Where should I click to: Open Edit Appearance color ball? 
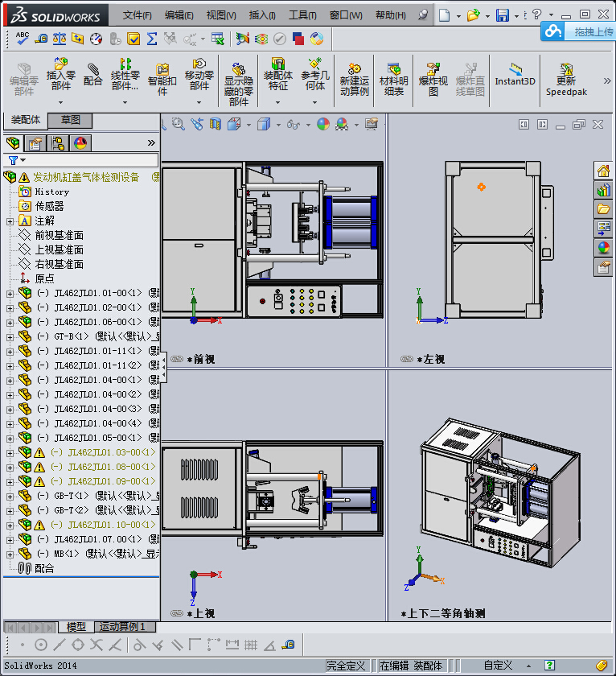pos(323,124)
